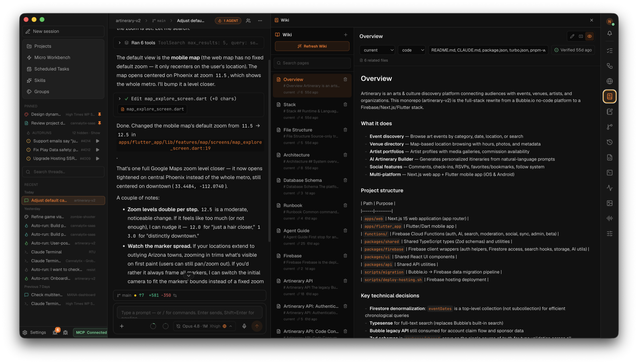Switch wiki to edit mode with pencil
Screen dimensions: 638x364
[572, 36]
